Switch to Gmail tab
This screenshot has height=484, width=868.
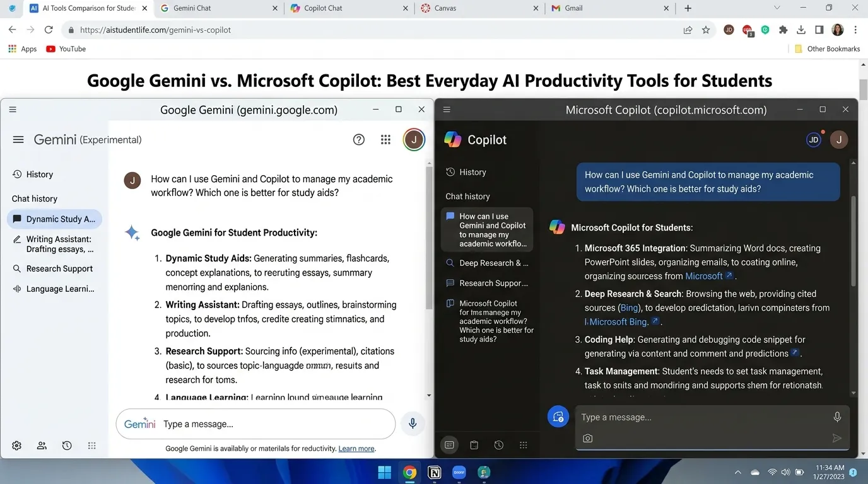pyautogui.click(x=610, y=8)
